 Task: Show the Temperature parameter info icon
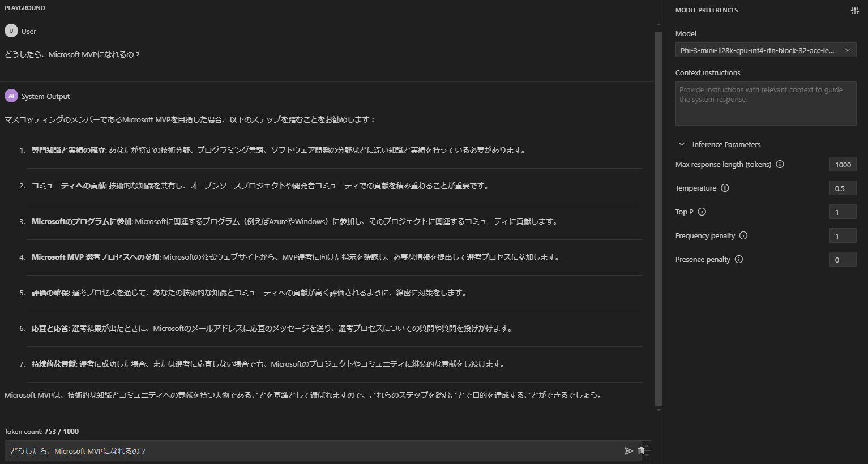(x=725, y=188)
